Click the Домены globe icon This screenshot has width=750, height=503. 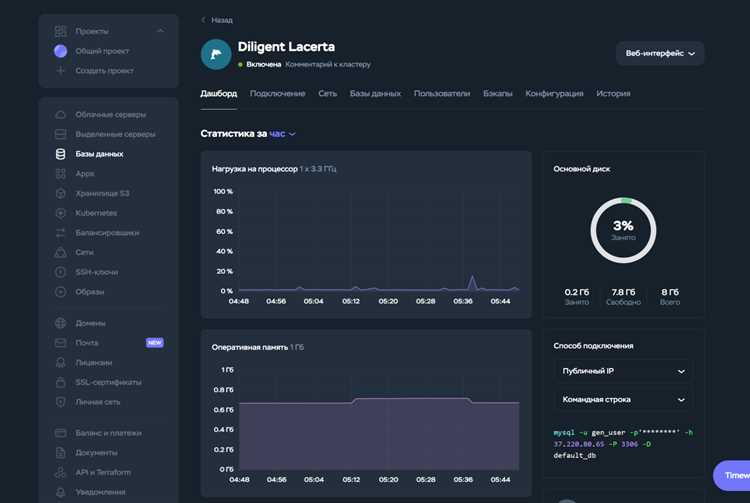[60, 323]
